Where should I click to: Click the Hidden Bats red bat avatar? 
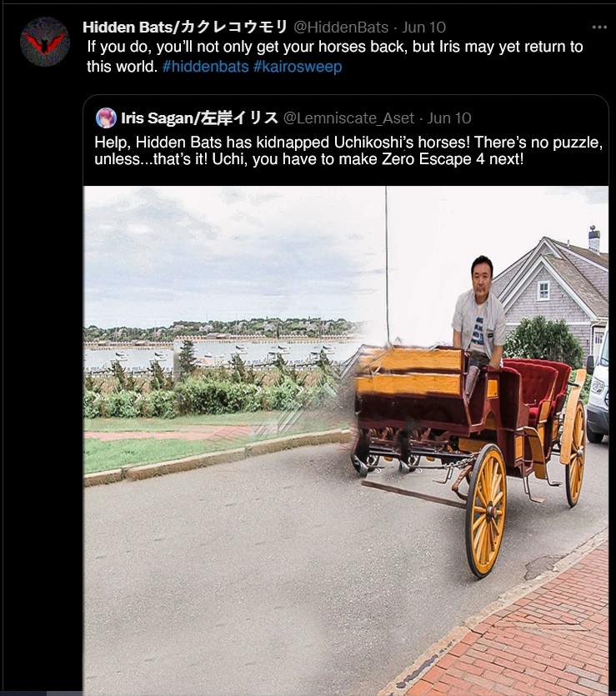pyautogui.click(x=45, y=42)
